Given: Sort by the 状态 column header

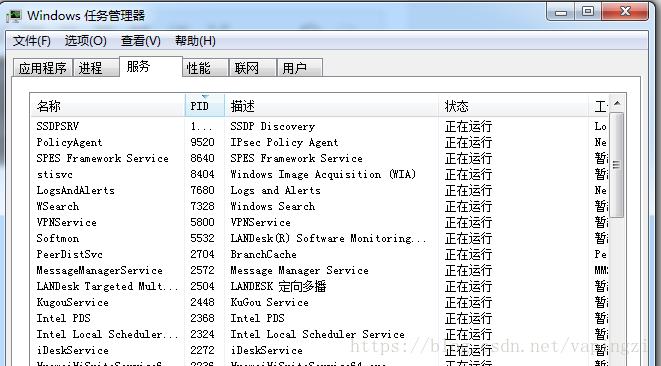Looking at the screenshot, I should (x=513, y=106).
